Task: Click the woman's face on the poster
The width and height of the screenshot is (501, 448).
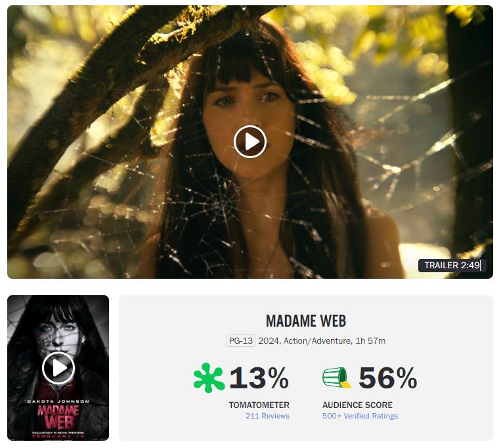Action: pyautogui.click(x=58, y=332)
